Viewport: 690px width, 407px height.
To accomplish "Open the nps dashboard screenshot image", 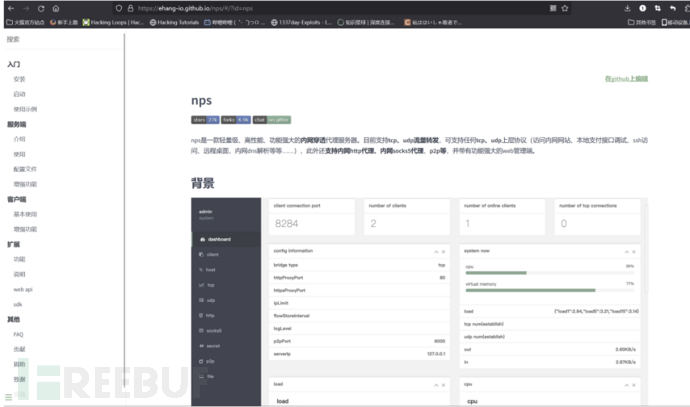I will pyautogui.click(x=419, y=302).
